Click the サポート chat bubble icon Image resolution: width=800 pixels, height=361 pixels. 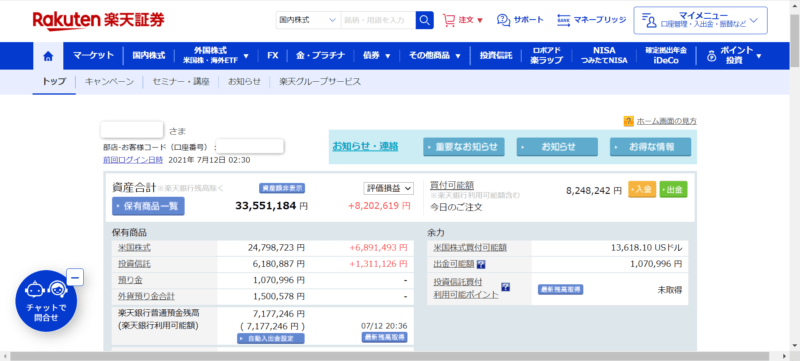tap(503, 20)
